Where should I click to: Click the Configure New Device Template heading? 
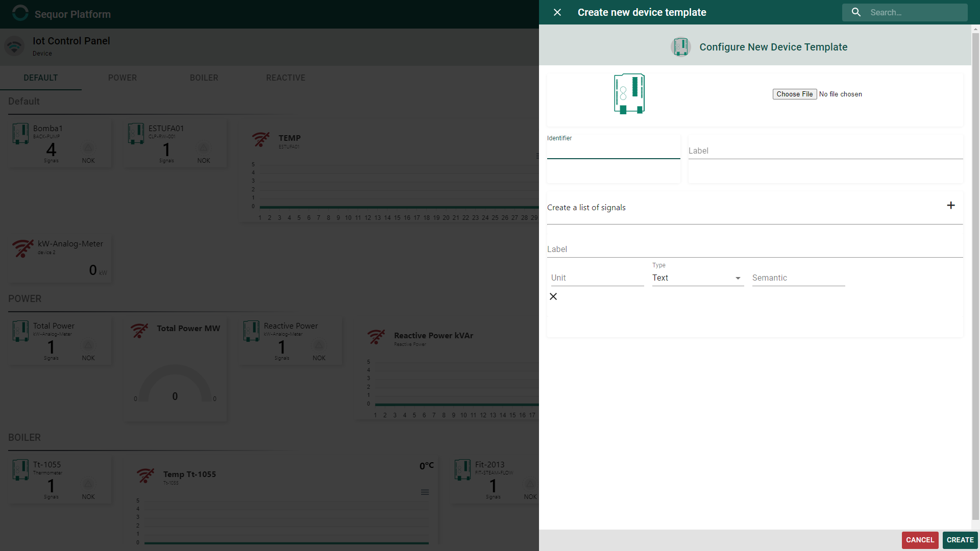click(773, 47)
